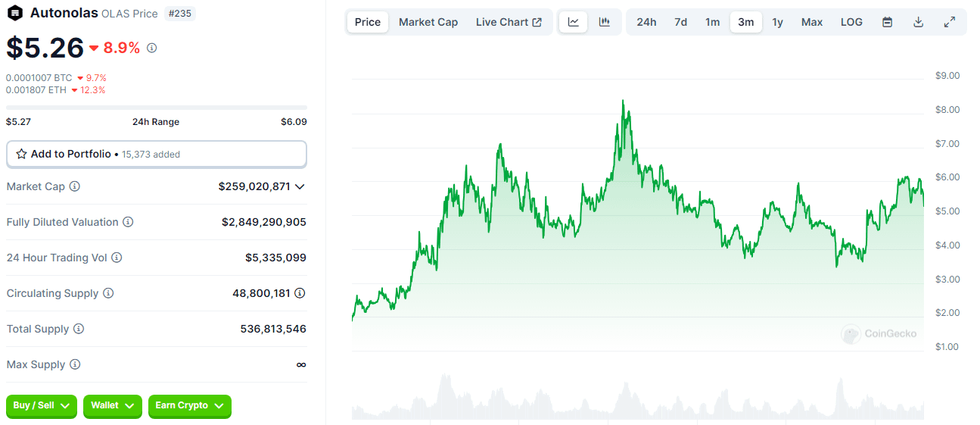Image resolution: width=980 pixels, height=425 pixels.
Task: Download chart data icon
Action: [x=919, y=22]
